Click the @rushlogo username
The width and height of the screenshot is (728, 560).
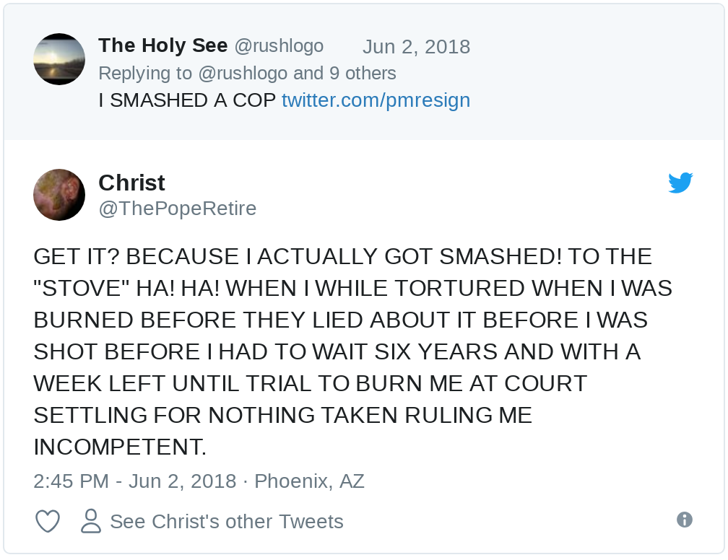279,46
